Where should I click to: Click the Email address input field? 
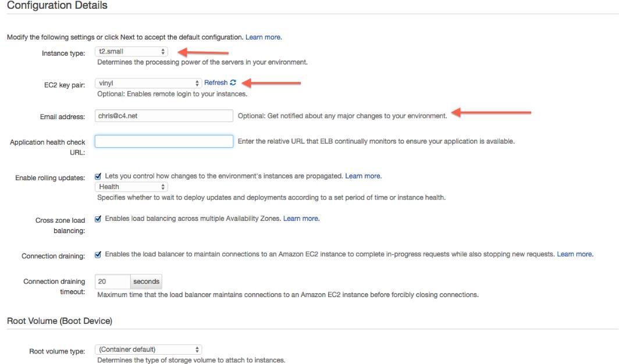click(163, 116)
